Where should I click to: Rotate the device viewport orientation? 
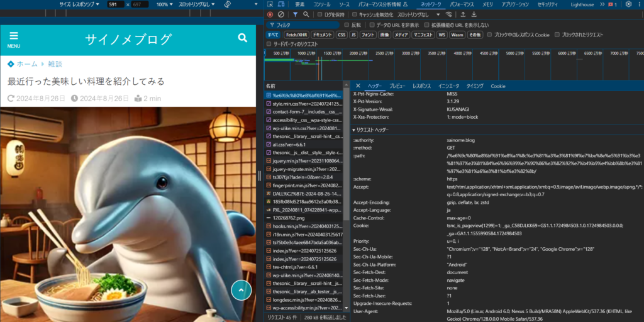click(227, 4)
